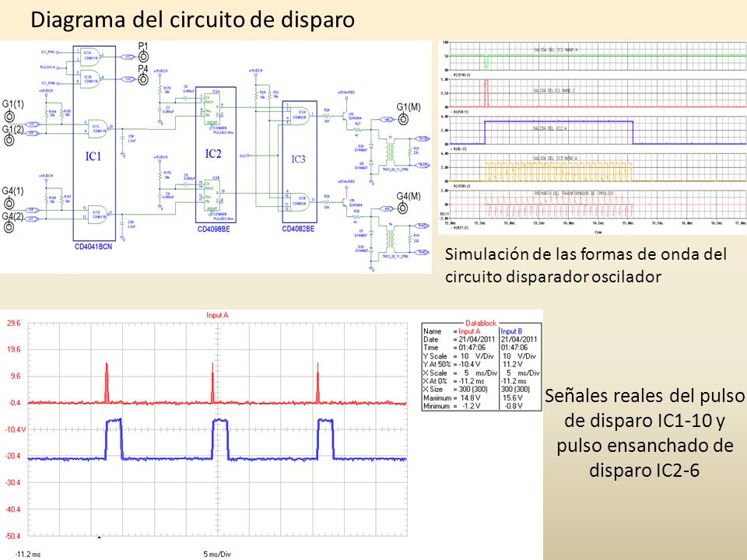Click the trigger position marker below the scope grid

99,537
